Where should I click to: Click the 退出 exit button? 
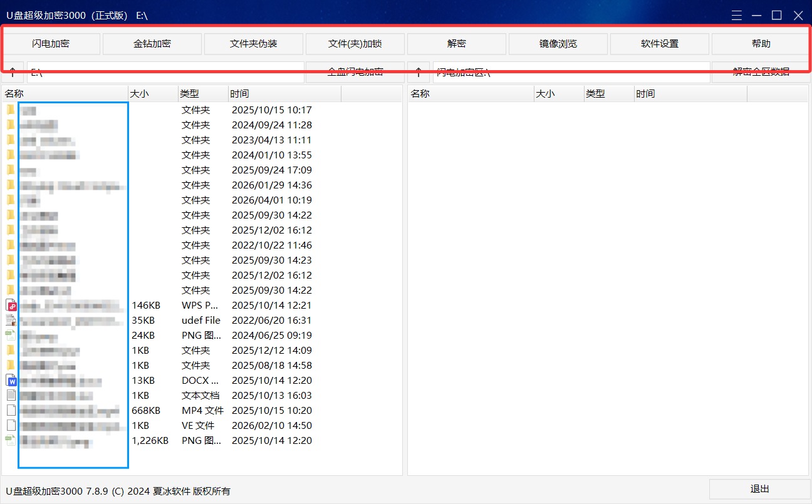coord(760,490)
